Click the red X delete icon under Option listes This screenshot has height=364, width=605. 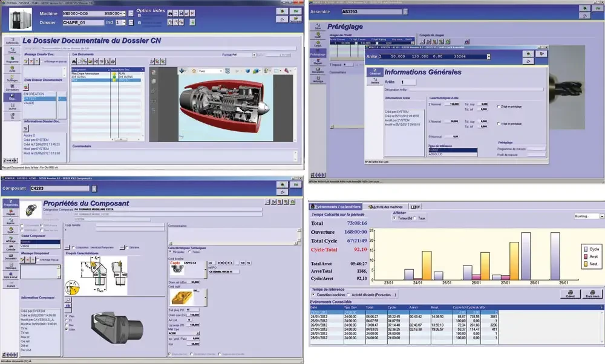[x=192, y=13]
